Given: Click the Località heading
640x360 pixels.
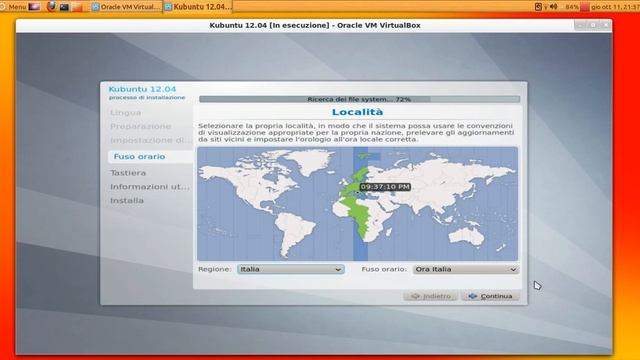Looking at the screenshot, I should pos(358,112).
